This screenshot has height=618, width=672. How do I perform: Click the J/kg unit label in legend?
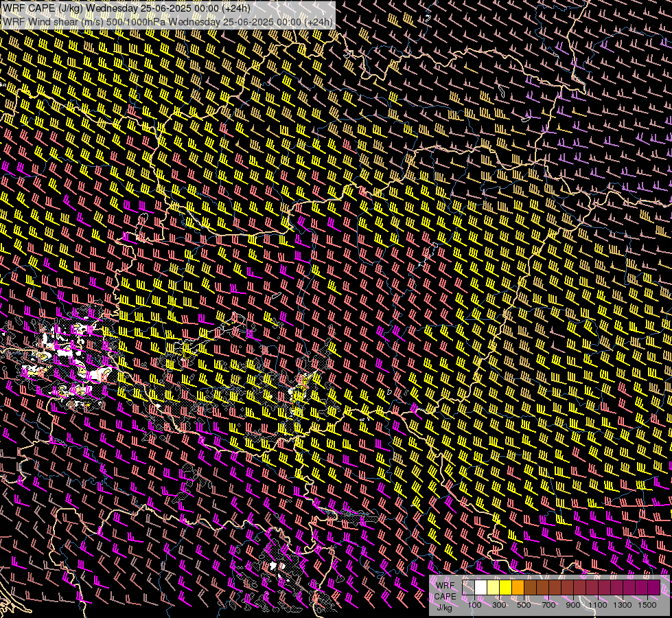pyautogui.click(x=445, y=607)
